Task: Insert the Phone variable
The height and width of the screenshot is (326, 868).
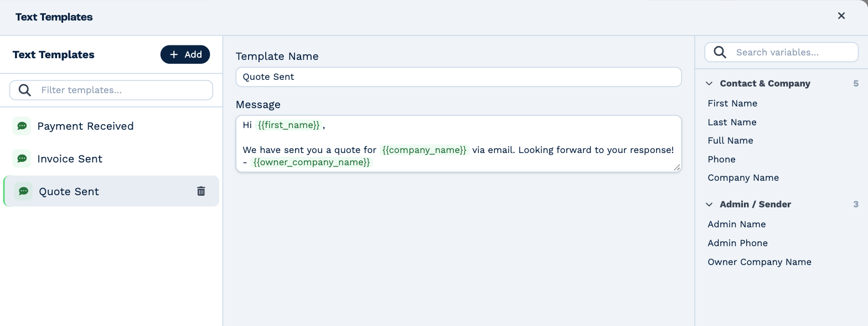Action: tap(721, 159)
